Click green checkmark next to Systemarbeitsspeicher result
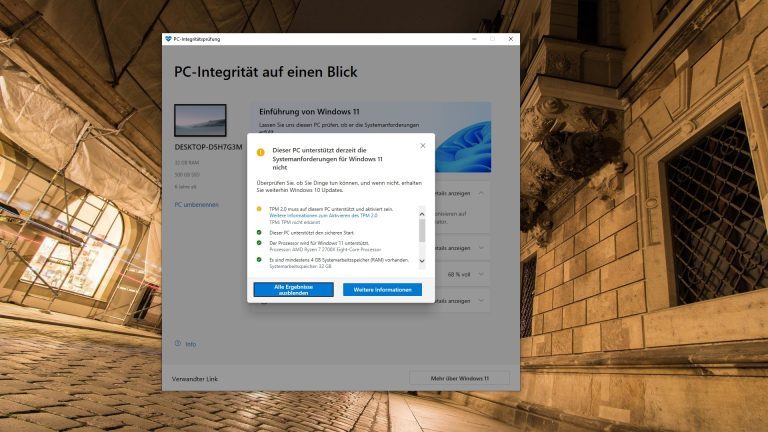This screenshot has height=432, width=768. click(x=259, y=260)
